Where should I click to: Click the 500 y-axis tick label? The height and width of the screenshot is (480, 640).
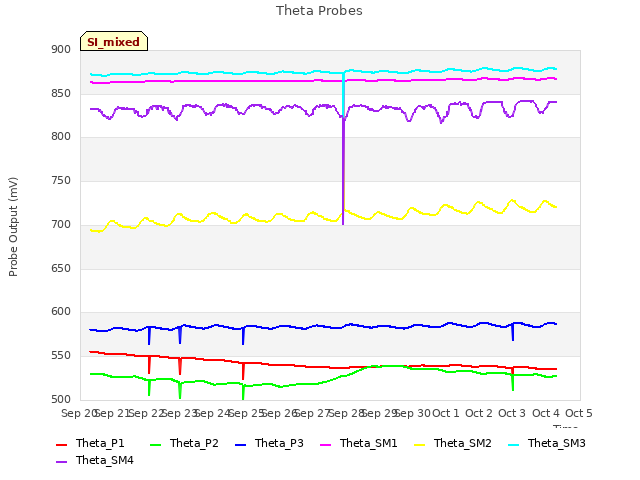pos(61,399)
